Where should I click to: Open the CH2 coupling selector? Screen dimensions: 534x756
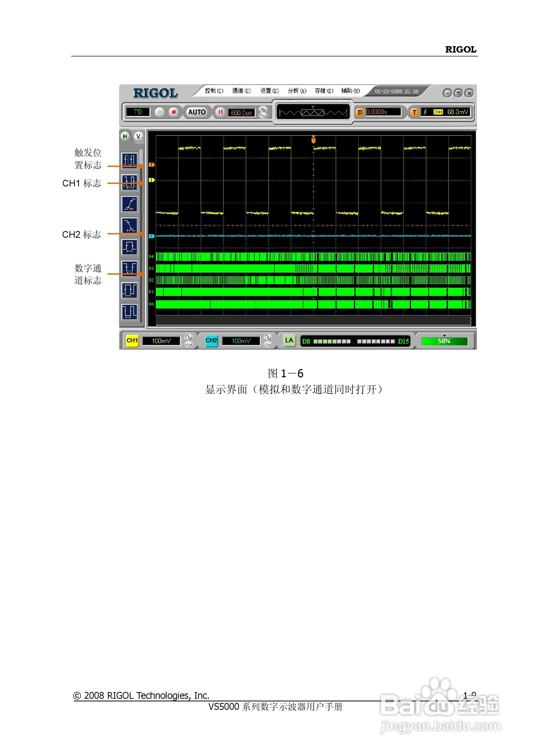(x=268, y=341)
